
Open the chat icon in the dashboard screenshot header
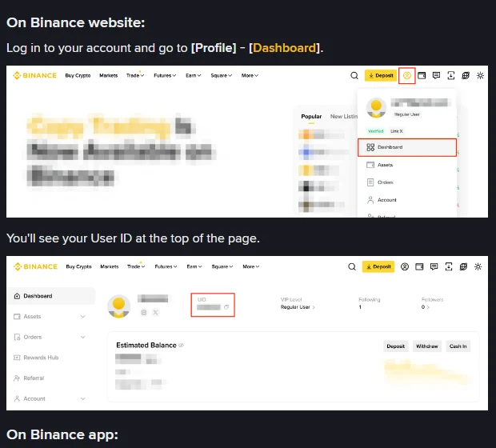[x=434, y=266]
